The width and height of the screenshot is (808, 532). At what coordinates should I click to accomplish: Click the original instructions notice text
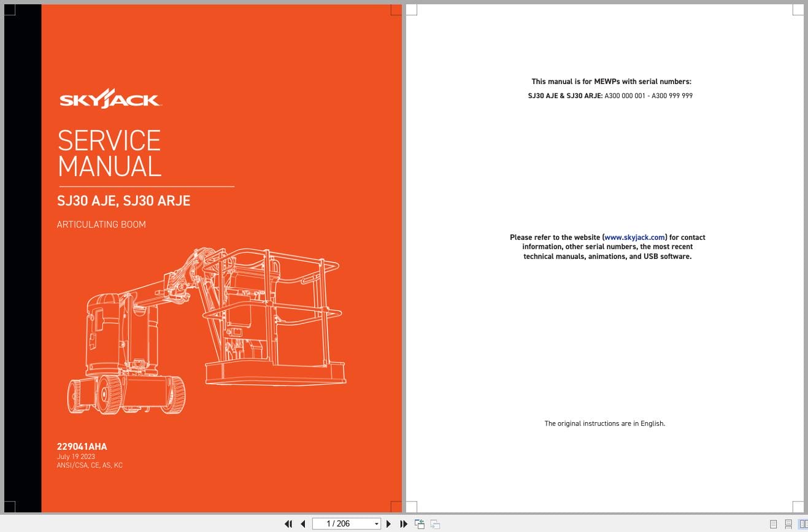pyautogui.click(x=604, y=423)
